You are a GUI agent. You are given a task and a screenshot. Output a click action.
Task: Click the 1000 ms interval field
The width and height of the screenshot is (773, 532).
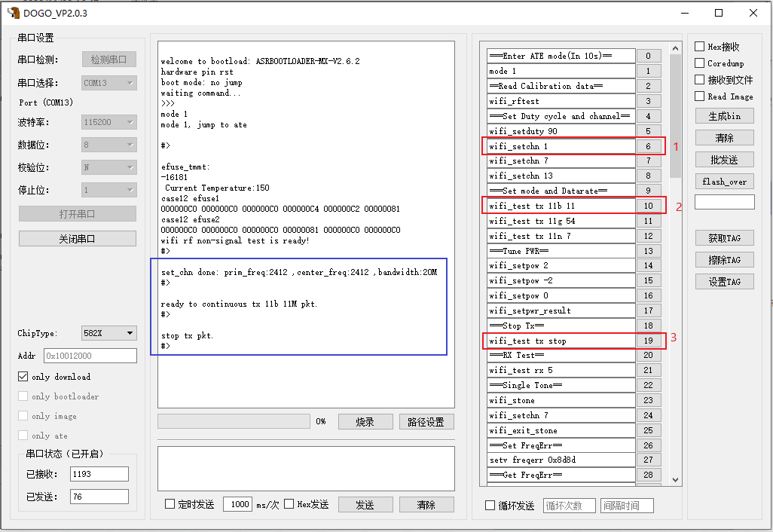pyautogui.click(x=237, y=504)
